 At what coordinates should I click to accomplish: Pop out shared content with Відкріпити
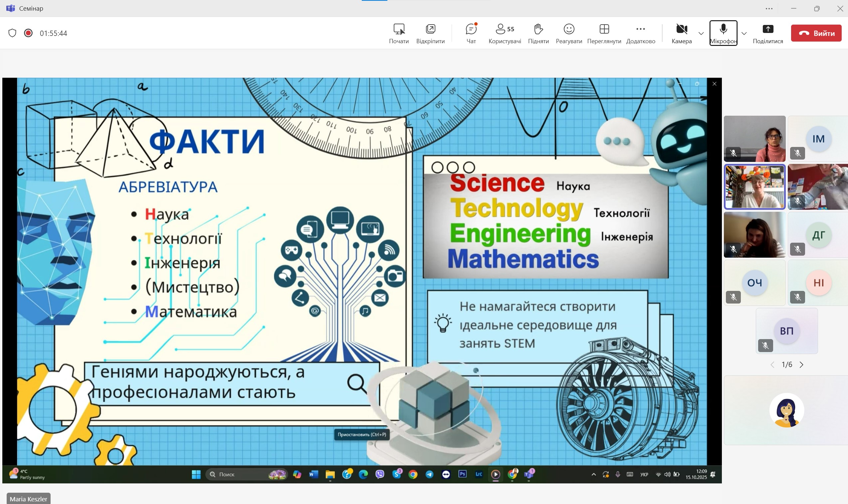(x=430, y=33)
